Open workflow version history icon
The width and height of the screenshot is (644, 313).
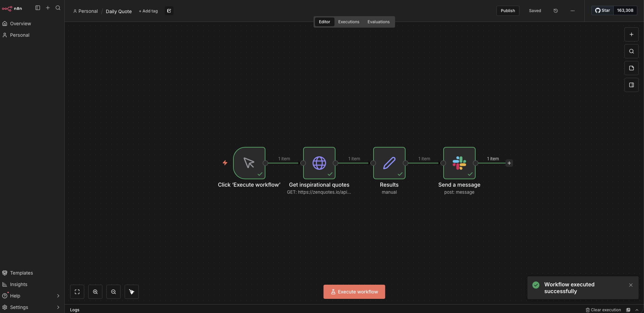tap(556, 10)
